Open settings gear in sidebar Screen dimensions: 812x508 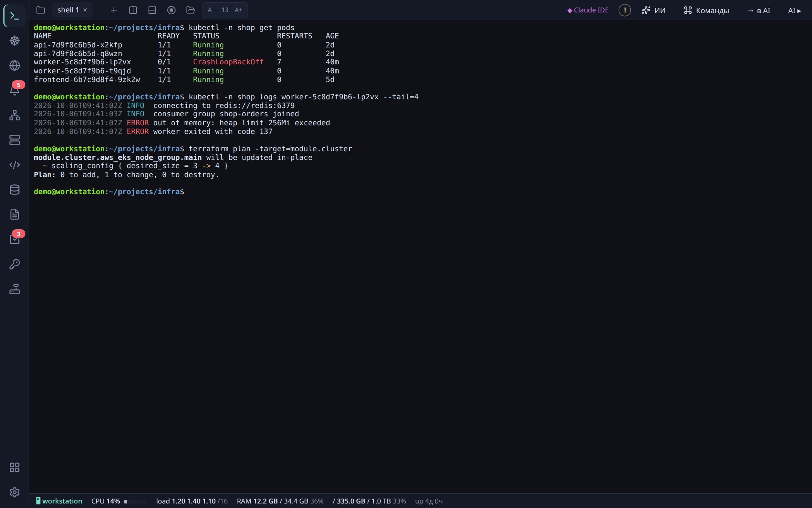click(x=15, y=492)
